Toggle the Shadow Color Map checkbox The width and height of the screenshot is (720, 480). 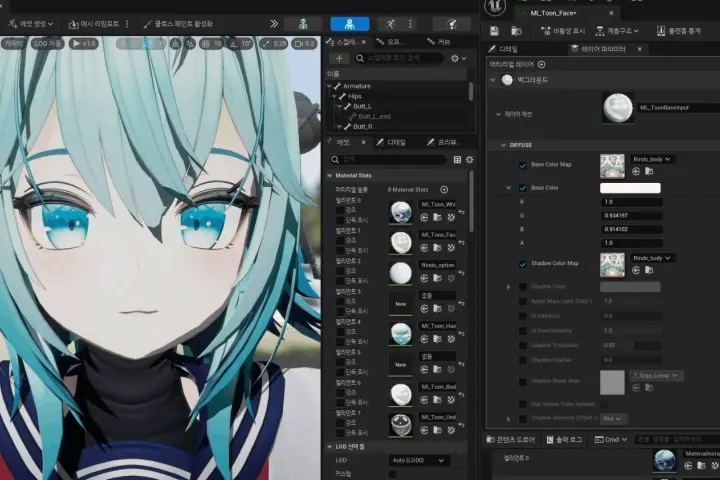click(523, 264)
